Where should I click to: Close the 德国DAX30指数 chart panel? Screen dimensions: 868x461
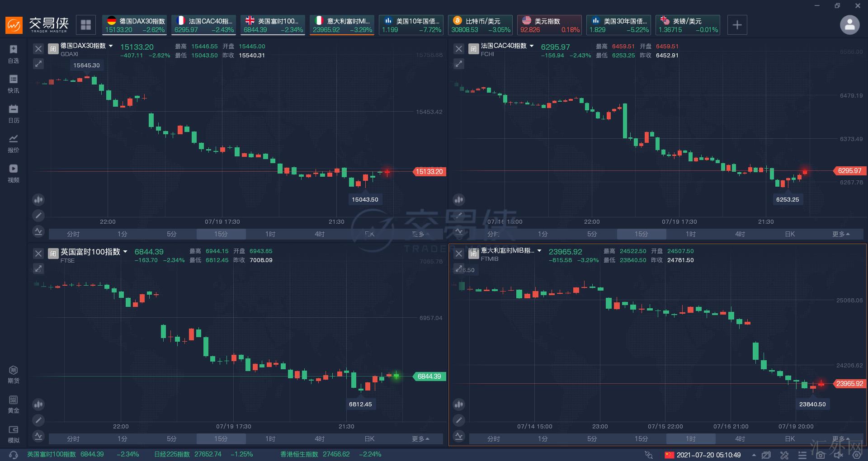point(38,49)
